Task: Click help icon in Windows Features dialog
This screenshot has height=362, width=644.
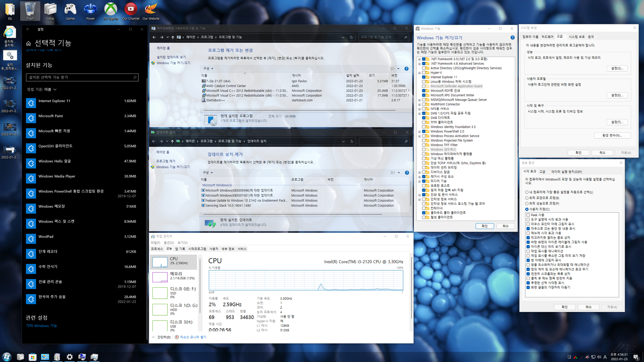Action: click(512, 38)
